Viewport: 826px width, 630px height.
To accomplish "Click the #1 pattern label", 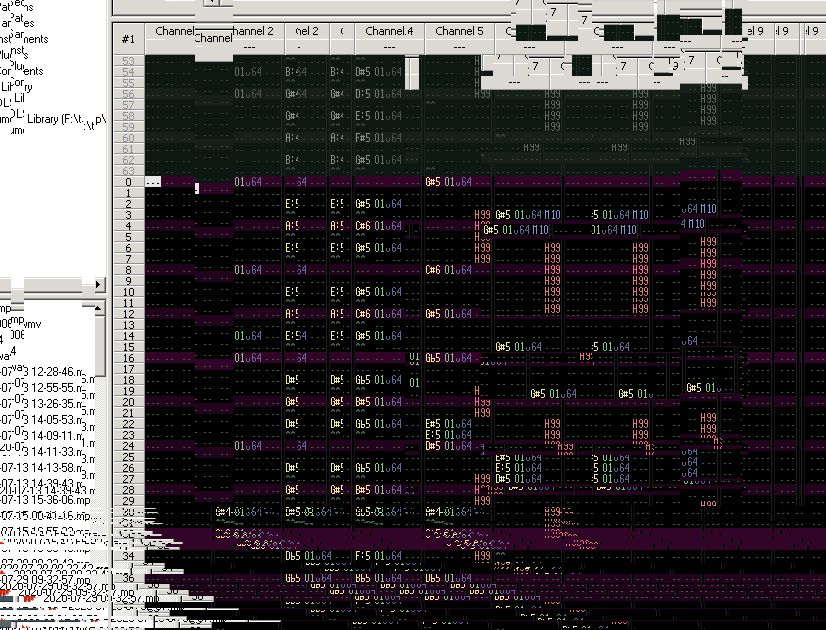I will pos(127,37).
